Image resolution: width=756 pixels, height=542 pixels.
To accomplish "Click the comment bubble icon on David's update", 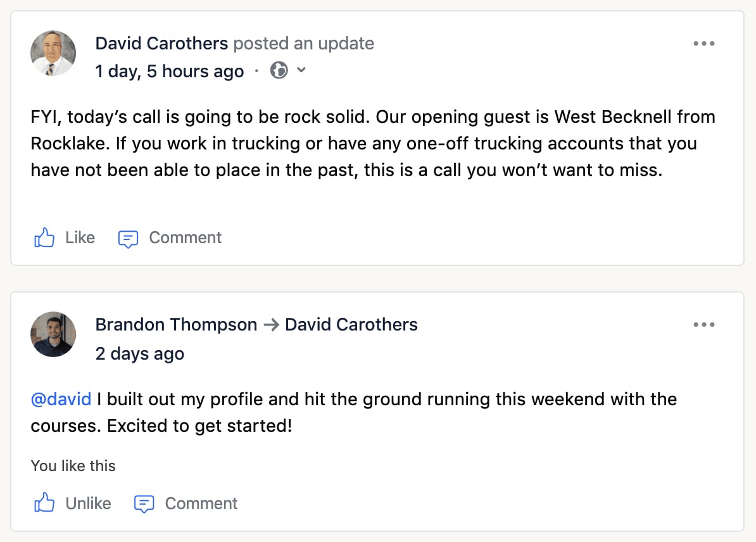I will pyautogui.click(x=128, y=239).
